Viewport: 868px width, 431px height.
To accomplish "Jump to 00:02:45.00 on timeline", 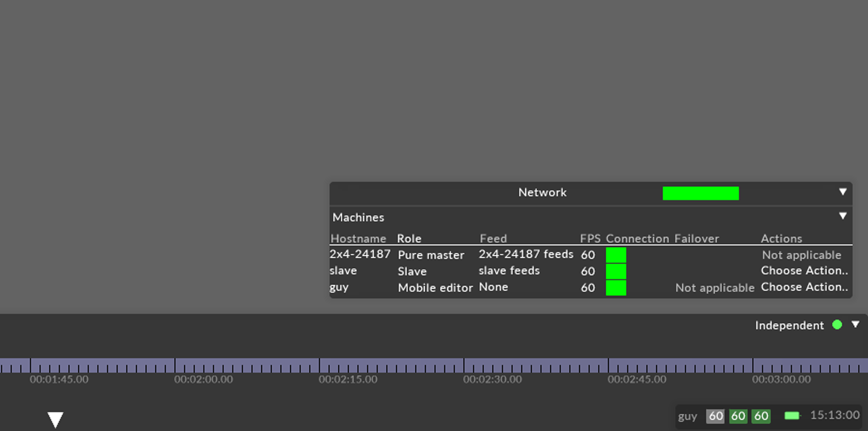I will (x=637, y=380).
